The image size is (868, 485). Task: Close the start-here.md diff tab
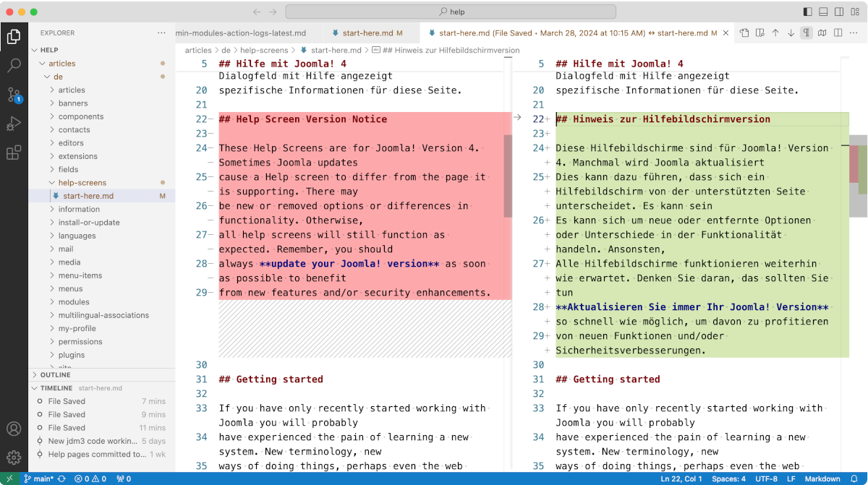click(x=727, y=33)
